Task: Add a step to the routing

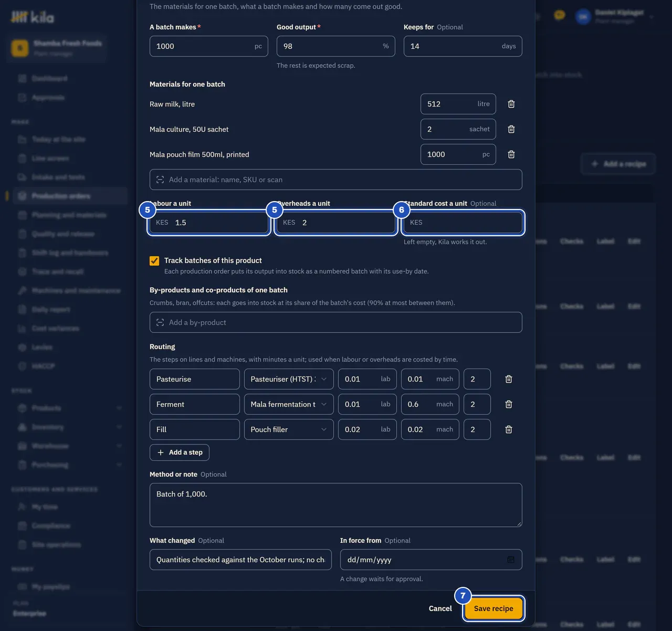Action: (180, 453)
